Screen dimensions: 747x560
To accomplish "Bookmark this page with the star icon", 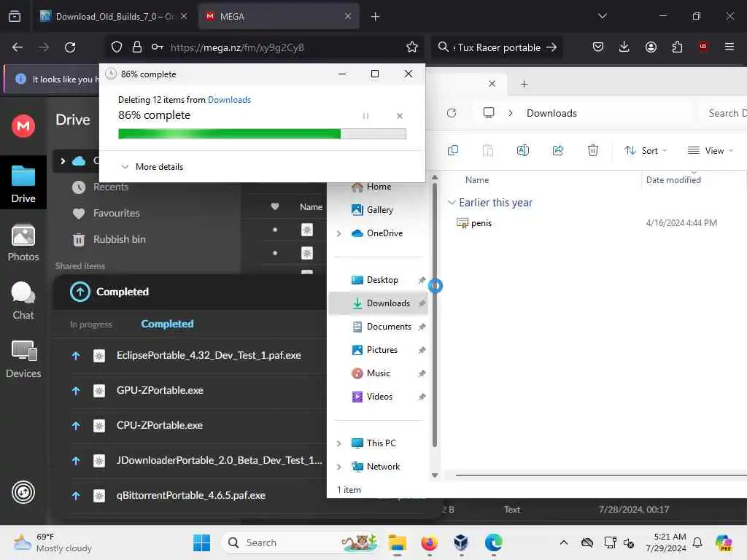I will point(412,47).
